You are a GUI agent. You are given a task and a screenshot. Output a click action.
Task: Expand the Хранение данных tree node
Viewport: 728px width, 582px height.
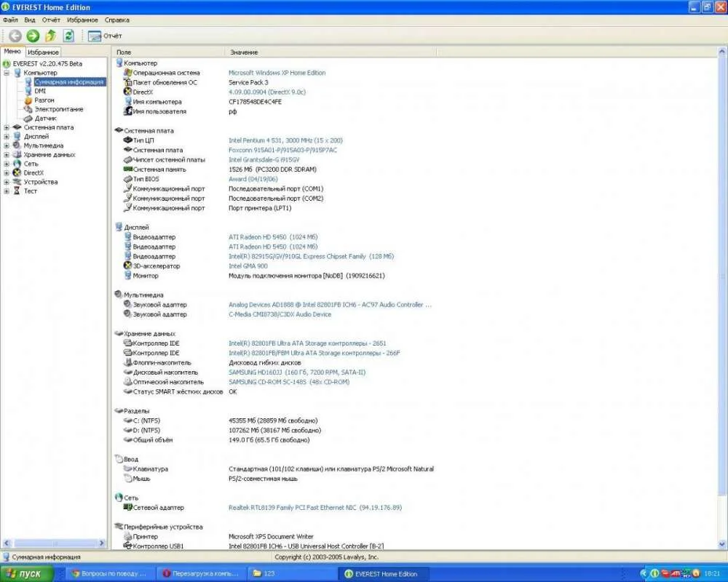tap(7, 154)
